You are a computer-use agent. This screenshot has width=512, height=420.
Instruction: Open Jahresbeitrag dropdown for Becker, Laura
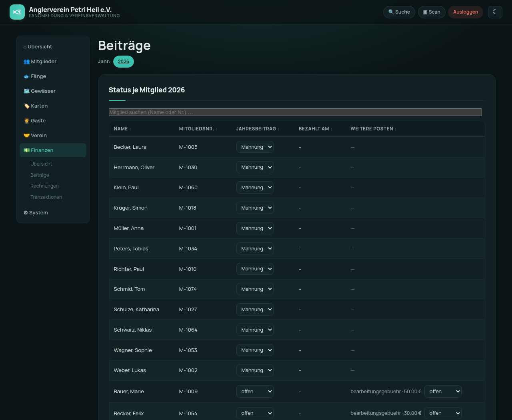pyautogui.click(x=255, y=147)
